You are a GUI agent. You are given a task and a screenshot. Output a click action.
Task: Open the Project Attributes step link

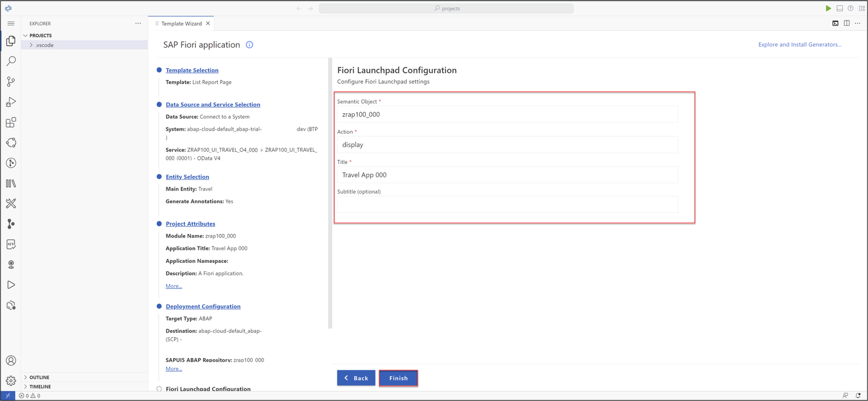(x=190, y=224)
